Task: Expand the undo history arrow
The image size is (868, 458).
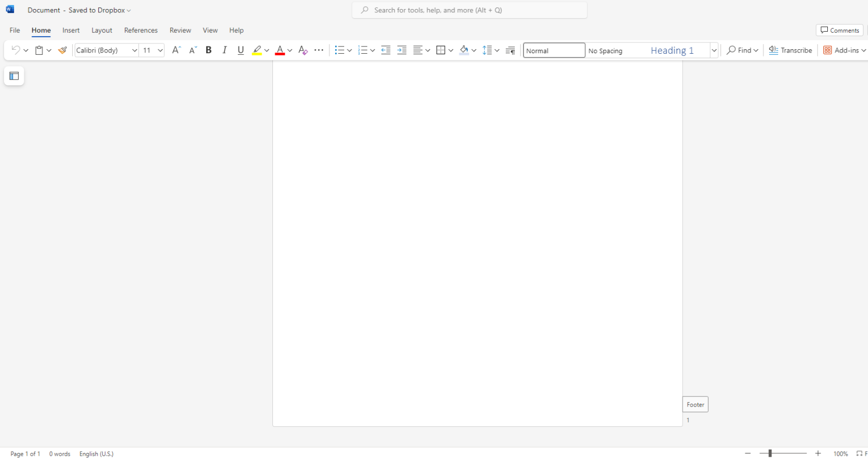Action: pyautogui.click(x=26, y=50)
